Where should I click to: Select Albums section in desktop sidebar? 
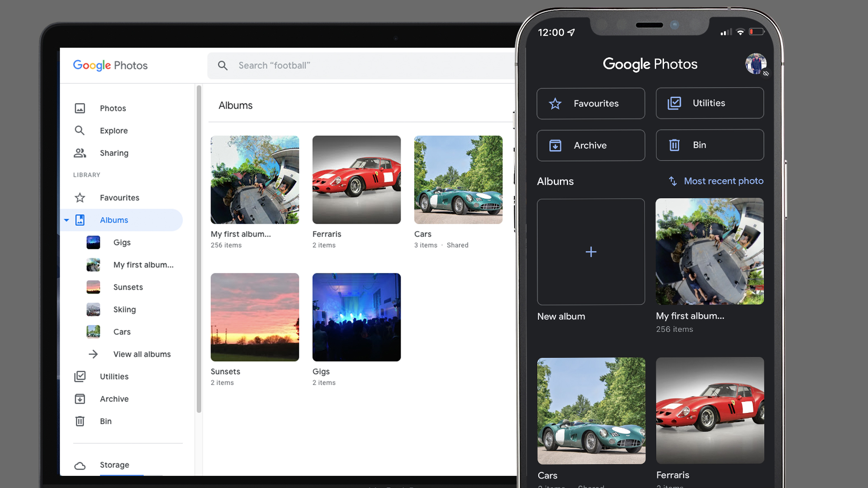[114, 220]
